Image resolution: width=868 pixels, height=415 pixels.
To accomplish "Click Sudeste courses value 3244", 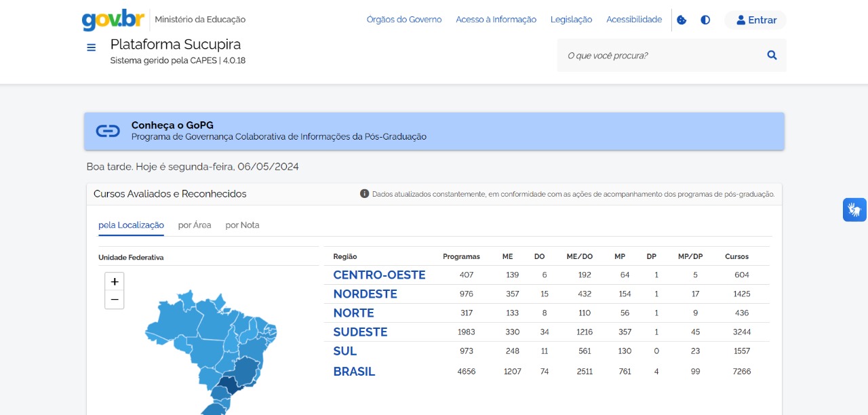I will tap(741, 332).
